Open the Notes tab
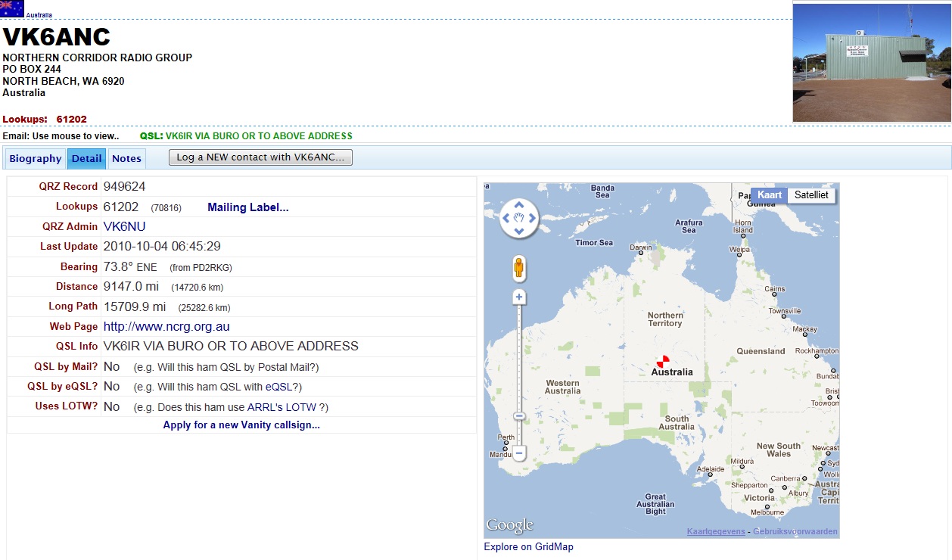 126,159
